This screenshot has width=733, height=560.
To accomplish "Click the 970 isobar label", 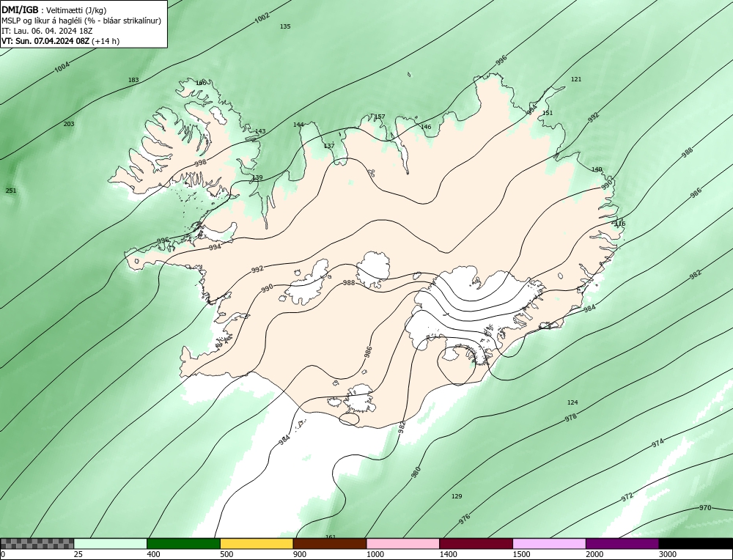I will click(705, 508).
